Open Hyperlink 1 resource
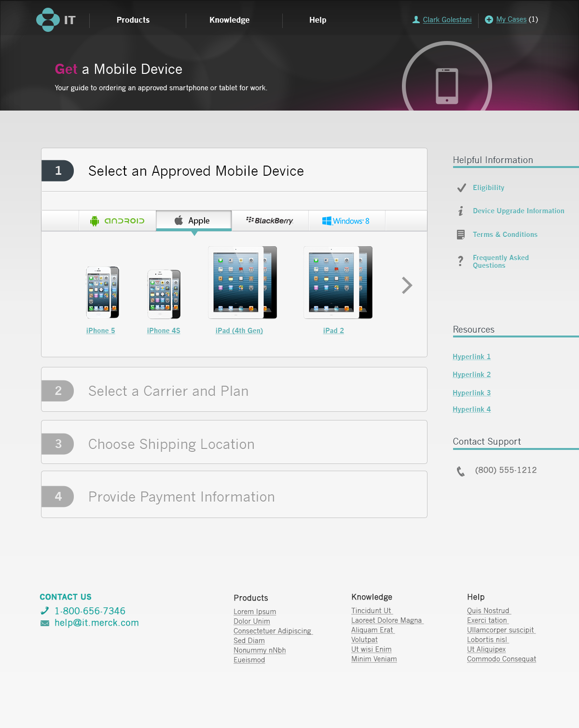This screenshot has width=579, height=728. pyautogui.click(x=471, y=357)
